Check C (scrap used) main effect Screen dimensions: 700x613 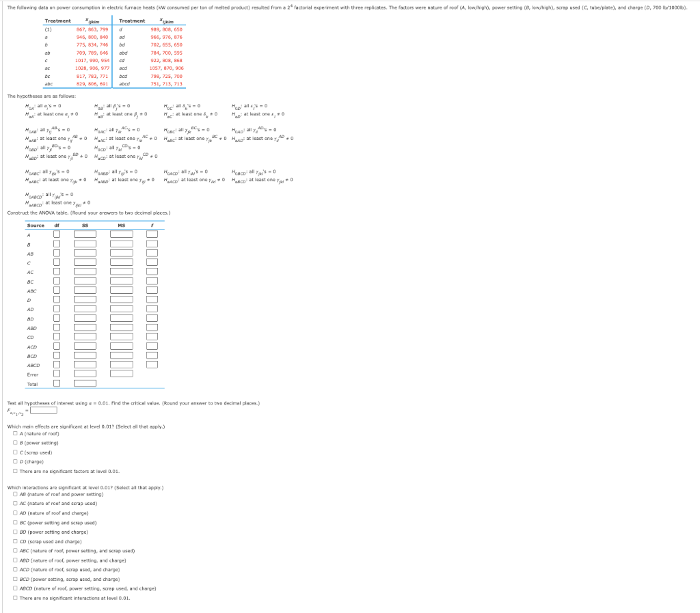click(15, 452)
